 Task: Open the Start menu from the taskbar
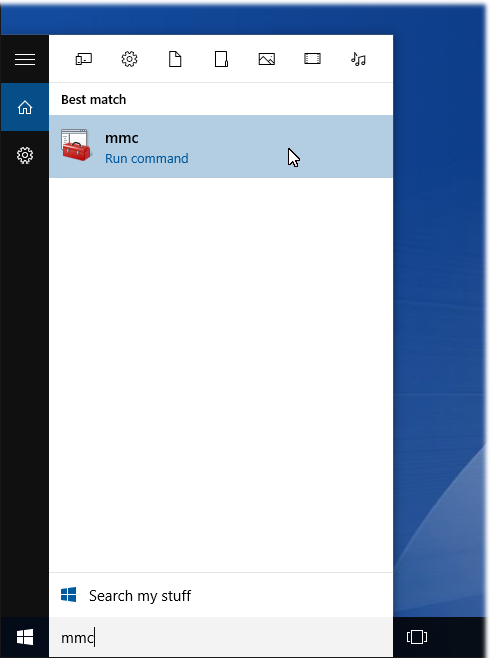[25, 637]
